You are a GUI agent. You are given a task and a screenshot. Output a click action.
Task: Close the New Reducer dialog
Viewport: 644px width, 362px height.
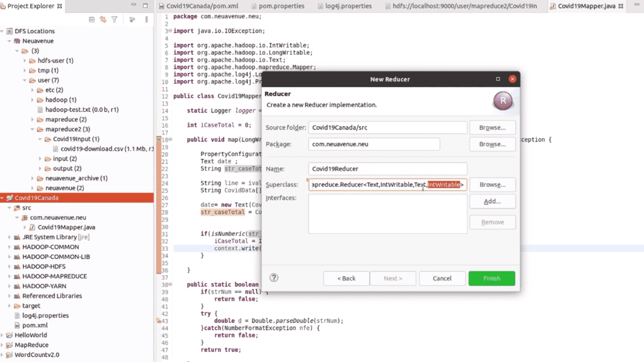512,79
